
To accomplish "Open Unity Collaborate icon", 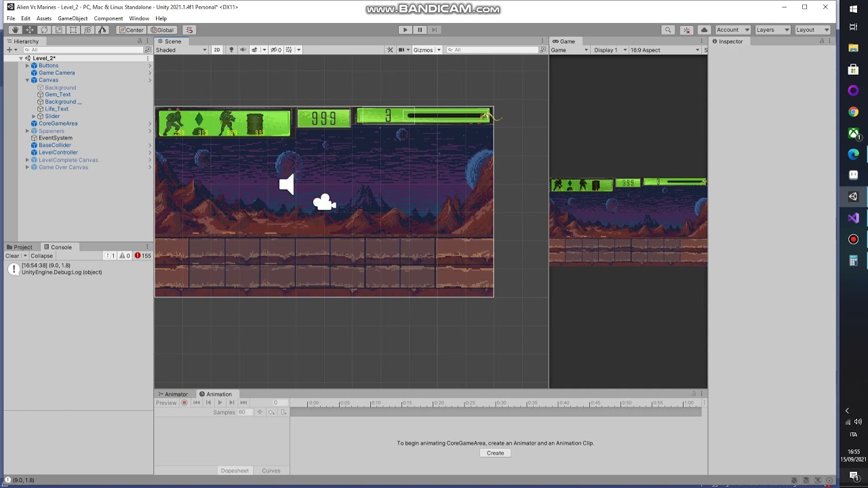I will click(687, 30).
